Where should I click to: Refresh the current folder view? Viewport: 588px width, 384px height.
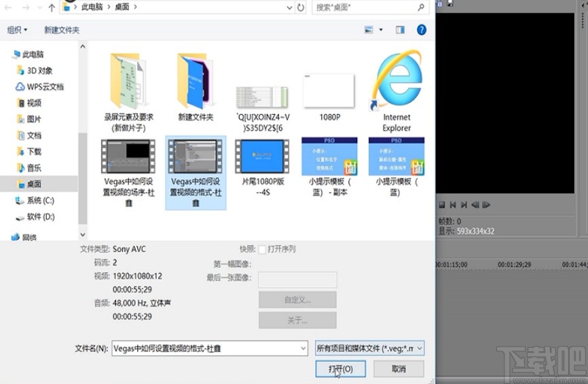coord(301,7)
